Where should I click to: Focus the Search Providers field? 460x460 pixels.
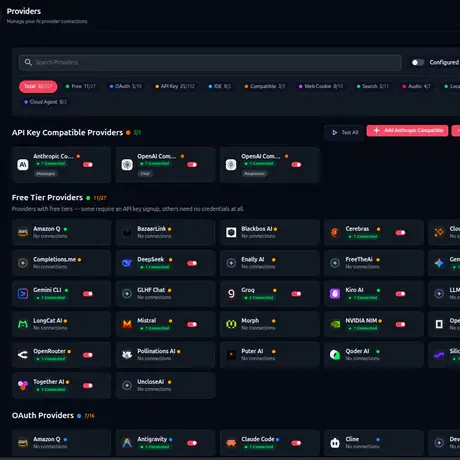point(210,62)
